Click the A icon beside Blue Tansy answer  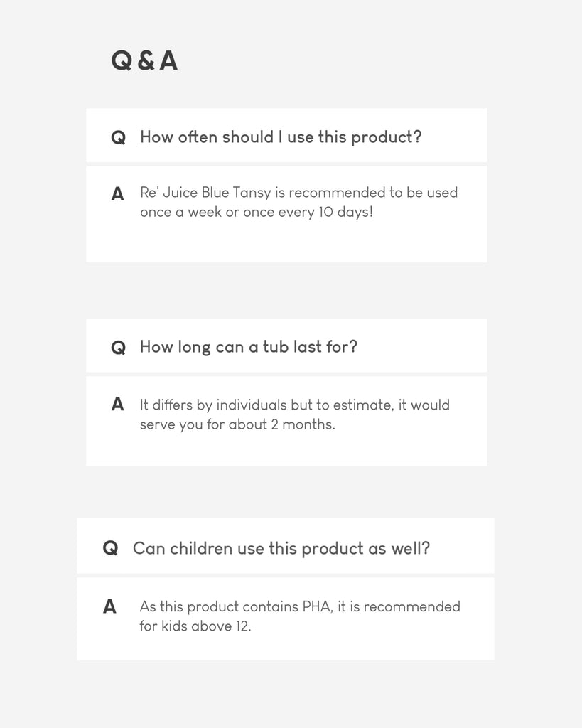tap(118, 193)
